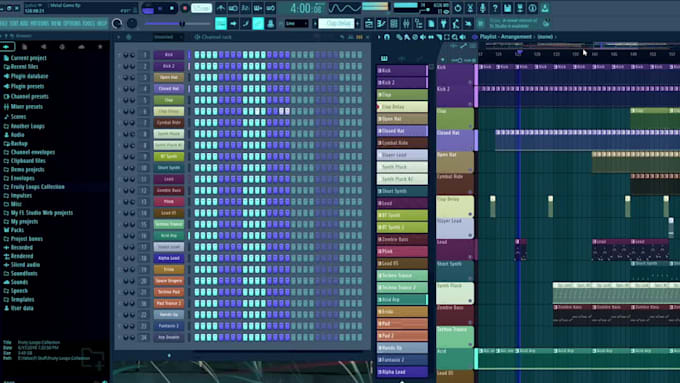Toggle the metronome icon
Screen dimensions: 680x383
(x=221, y=8)
